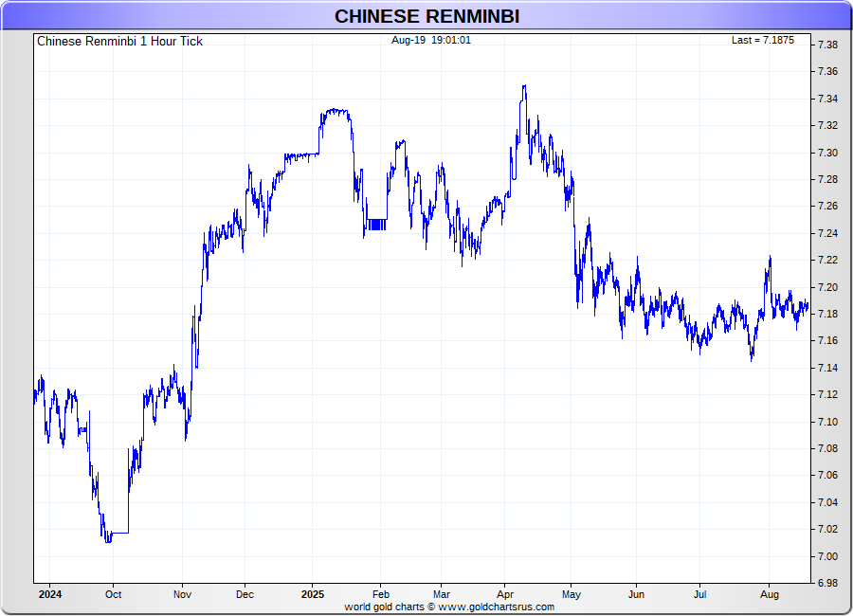Click the Aug-19 19:01:01 timestamp
The height and width of the screenshot is (616, 853).
click(431, 40)
